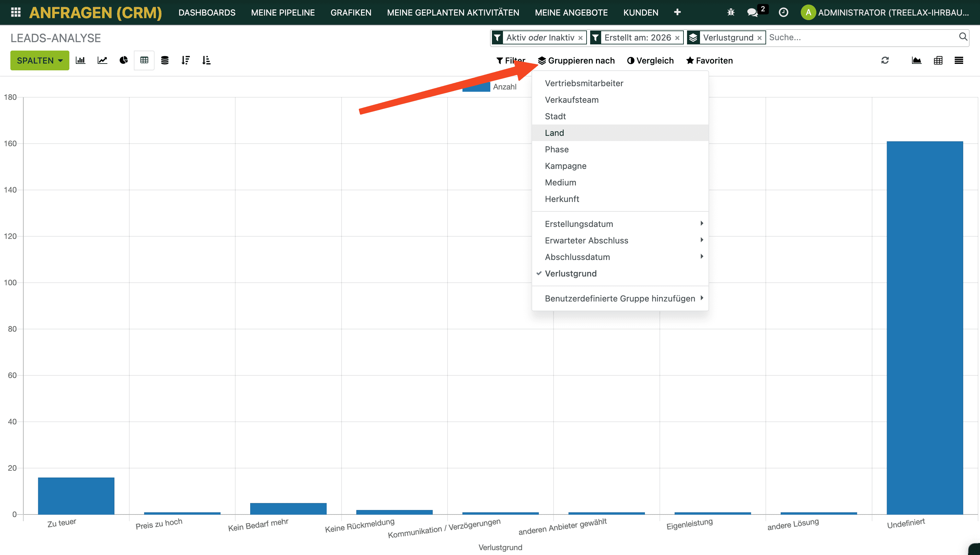Sort bars in ascending order
Screen dimensions: 980x555
tap(206, 60)
